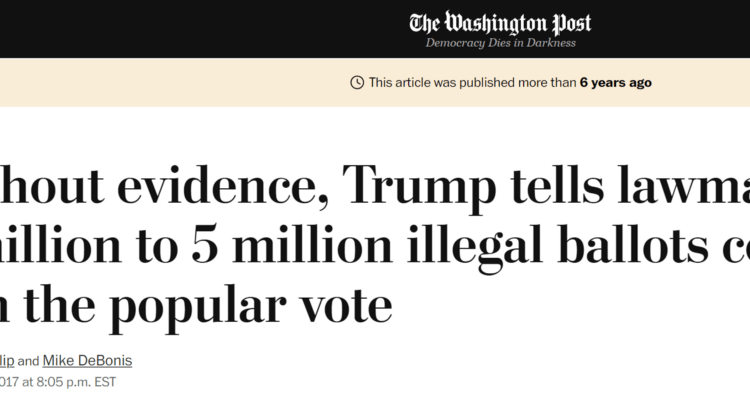Viewport: 750px width, 406px height.
Task: Click the word 'vote' in the headline
Action: coord(348,307)
